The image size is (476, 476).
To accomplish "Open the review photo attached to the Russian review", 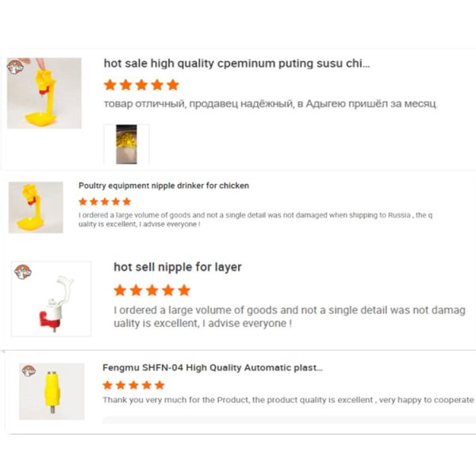I will coord(126,144).
